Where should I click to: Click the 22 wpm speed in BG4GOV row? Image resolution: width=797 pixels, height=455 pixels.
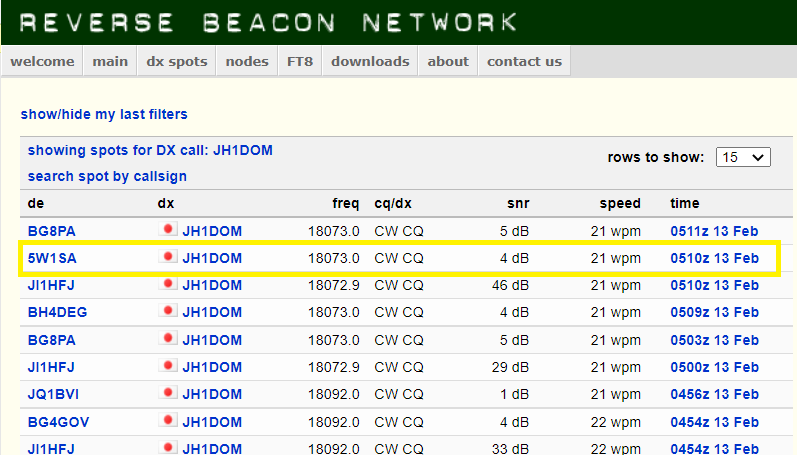coord(616,422)
